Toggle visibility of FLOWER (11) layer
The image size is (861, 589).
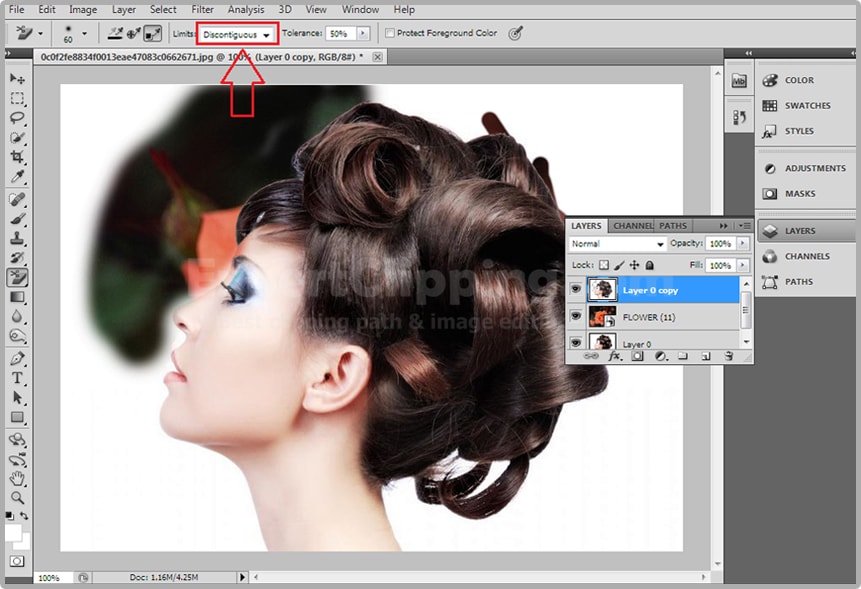point(575,317)
